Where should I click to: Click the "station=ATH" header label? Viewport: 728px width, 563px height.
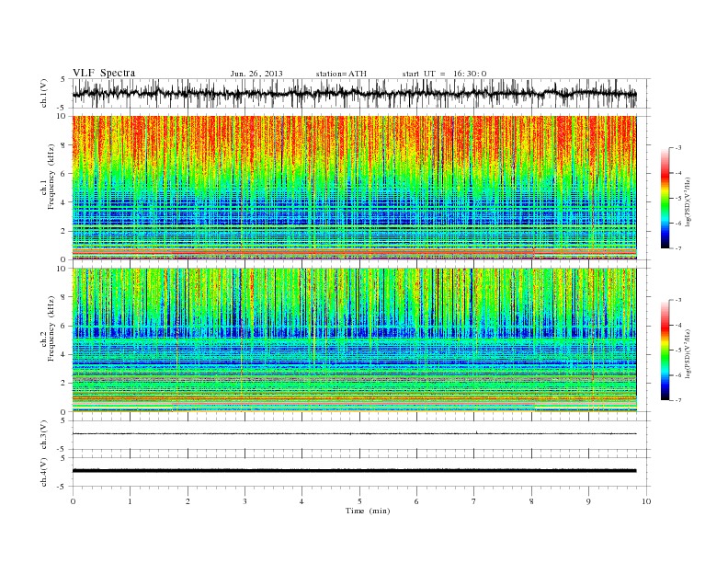(x=341, y=74)
